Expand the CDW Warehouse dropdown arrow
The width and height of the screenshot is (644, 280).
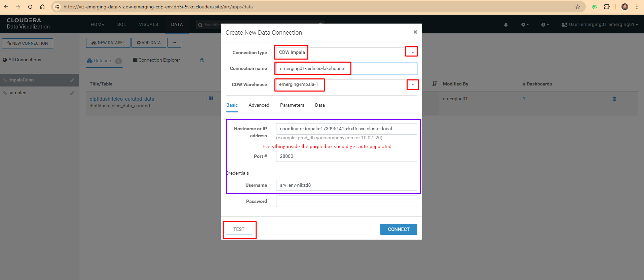coord(413,85)
